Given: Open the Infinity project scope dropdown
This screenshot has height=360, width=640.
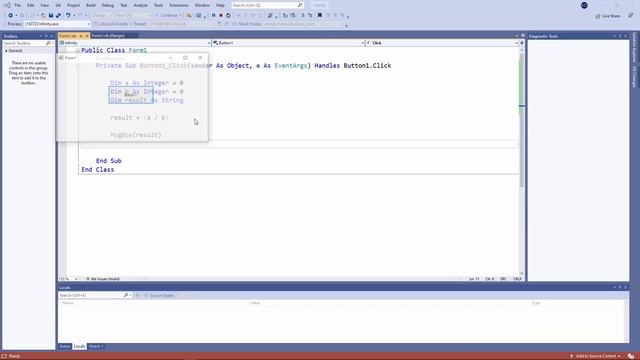Looking at the screenshot, I should pyautogui.click(x=135, y=43).
